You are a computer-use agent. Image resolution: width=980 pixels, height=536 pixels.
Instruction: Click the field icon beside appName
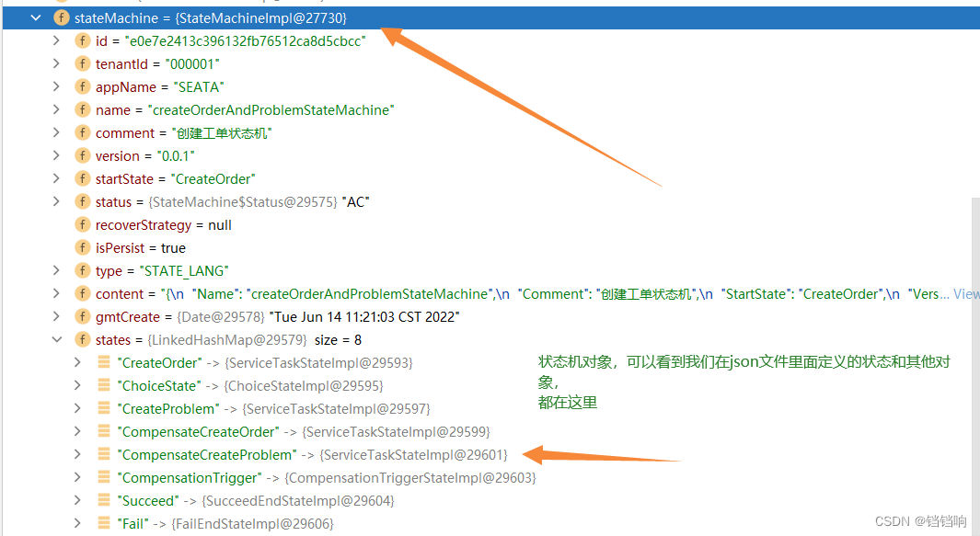click(x=82, y=86)
